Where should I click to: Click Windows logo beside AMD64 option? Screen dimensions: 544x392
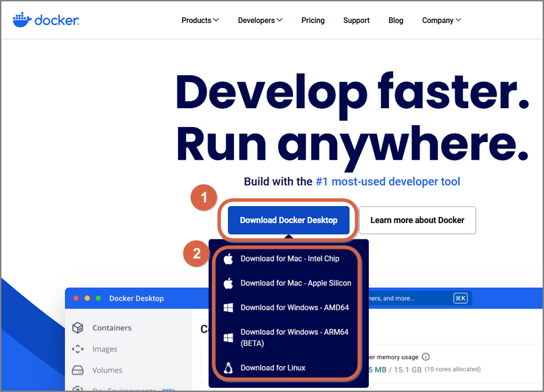[228, 308]
